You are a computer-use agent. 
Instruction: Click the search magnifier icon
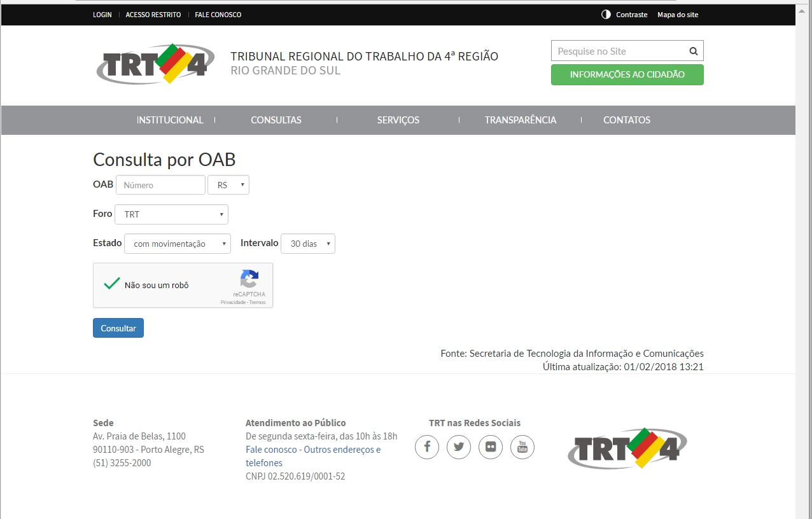tap(694, 52)
